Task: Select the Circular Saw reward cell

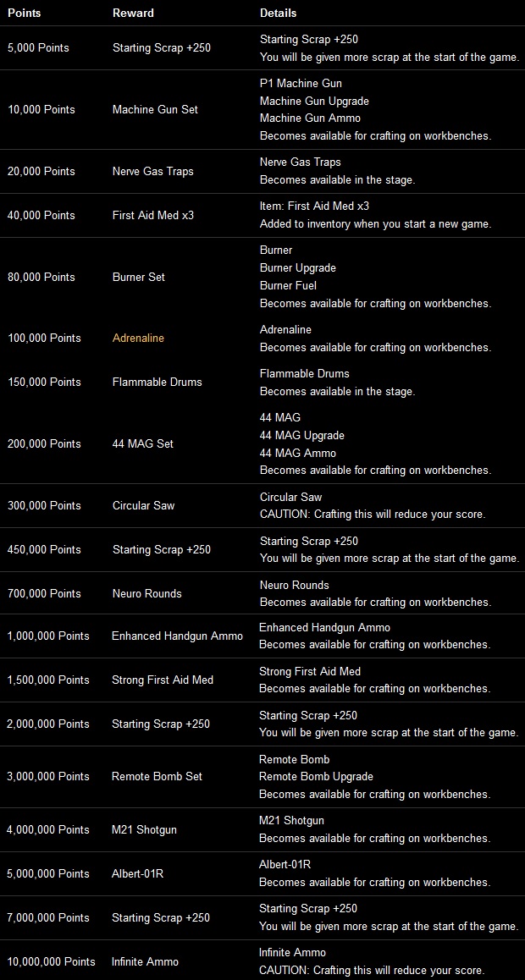Action: coord(143,505)
